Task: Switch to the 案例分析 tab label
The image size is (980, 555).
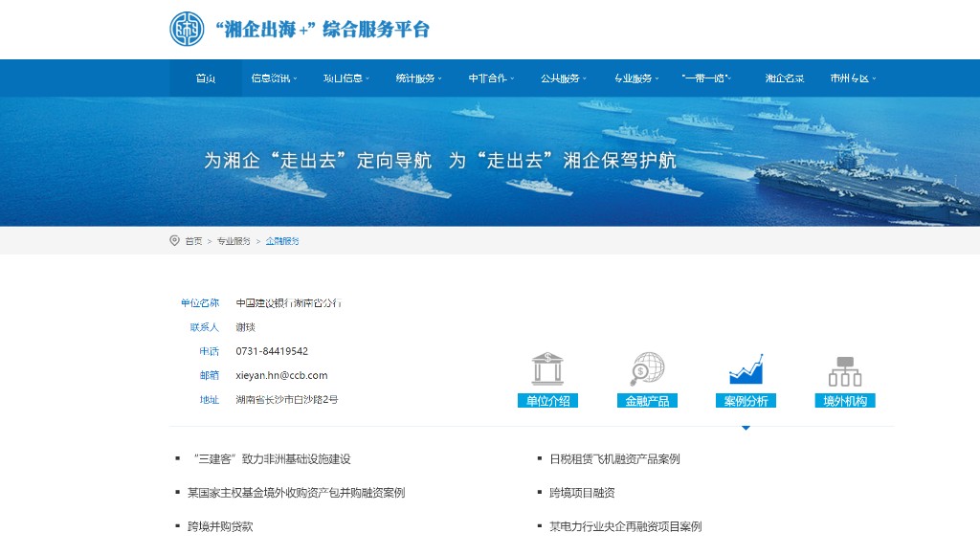Action: click(746, 401)
